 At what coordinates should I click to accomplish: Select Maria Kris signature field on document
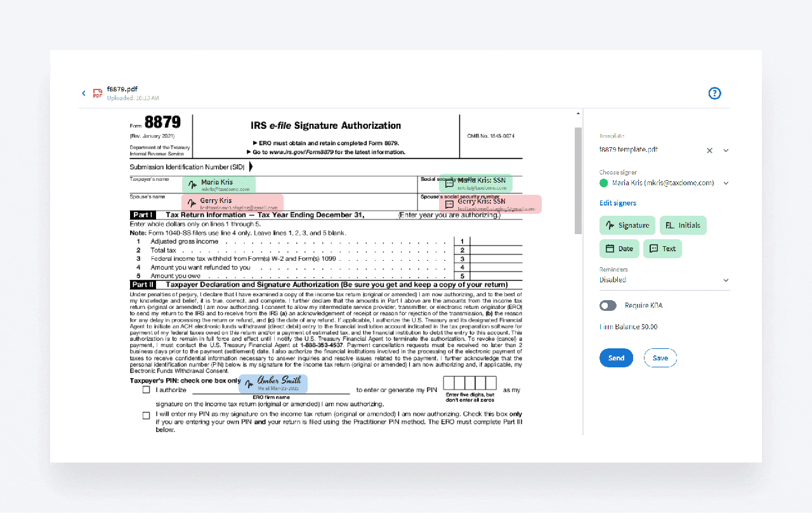(219, 185)
